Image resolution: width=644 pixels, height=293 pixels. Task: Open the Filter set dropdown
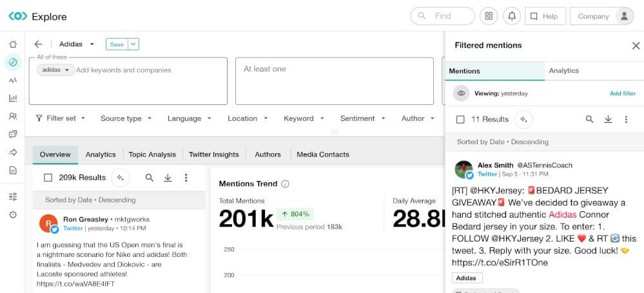(61, 118)
